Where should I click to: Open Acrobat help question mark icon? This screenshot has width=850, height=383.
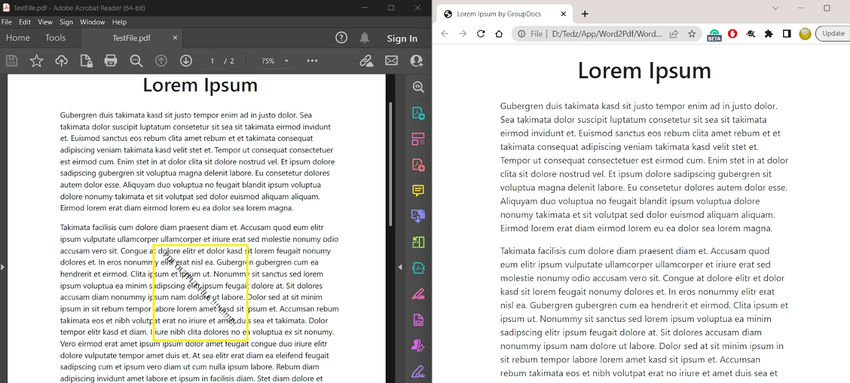click(341, 38)
